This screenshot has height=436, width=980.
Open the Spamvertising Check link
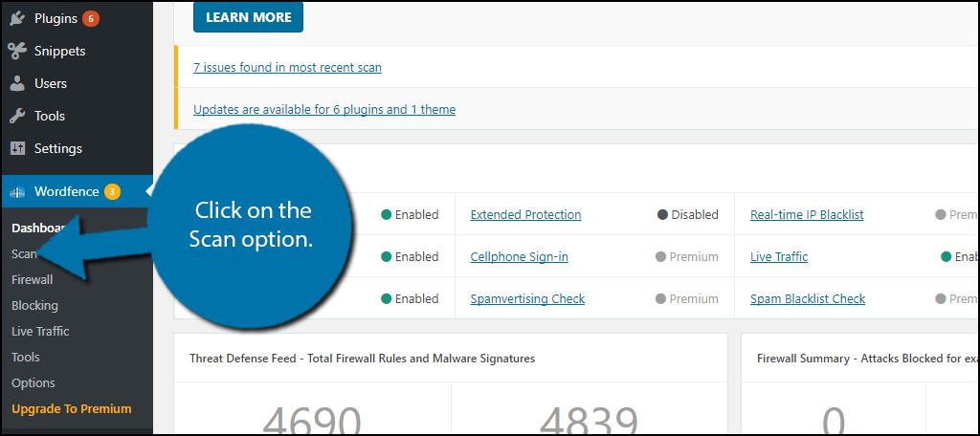click(527, 299)
